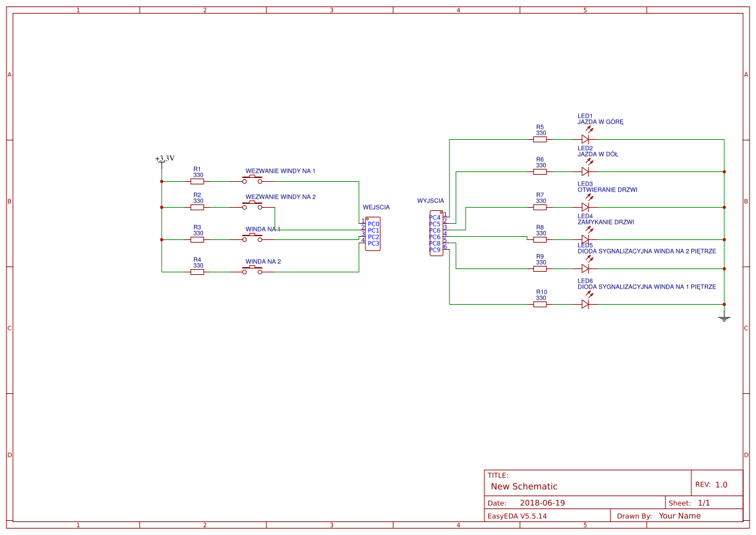The width and height of the screenshot is (756, 535).
Task: Click the DIODA SYGNALIZACYJNA WINDA NA 1 PIĘTRZE label
Action: (647, 287)
